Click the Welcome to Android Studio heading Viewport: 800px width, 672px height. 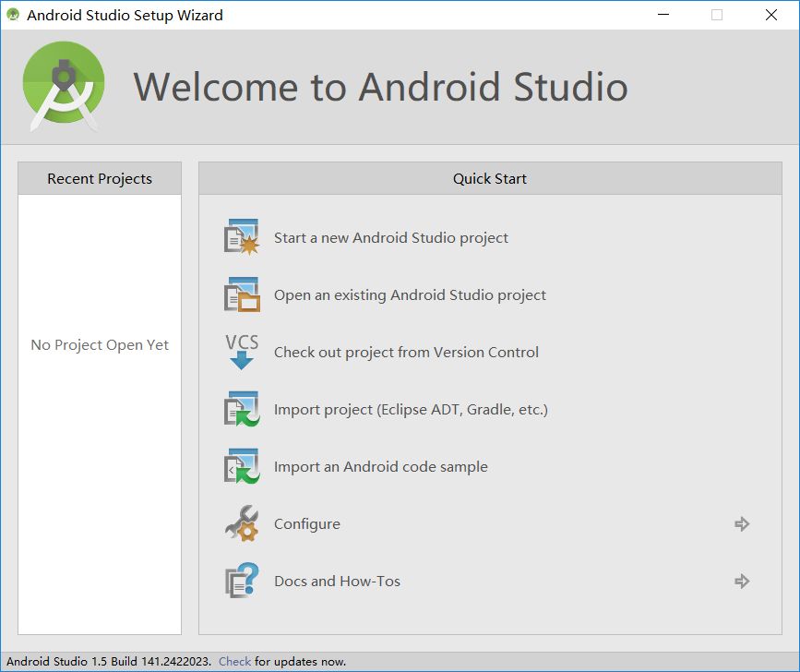pos(380,87)
